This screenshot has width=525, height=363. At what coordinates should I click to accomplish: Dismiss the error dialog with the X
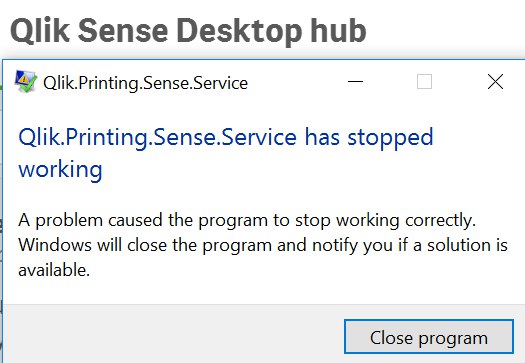pos(495,81)
